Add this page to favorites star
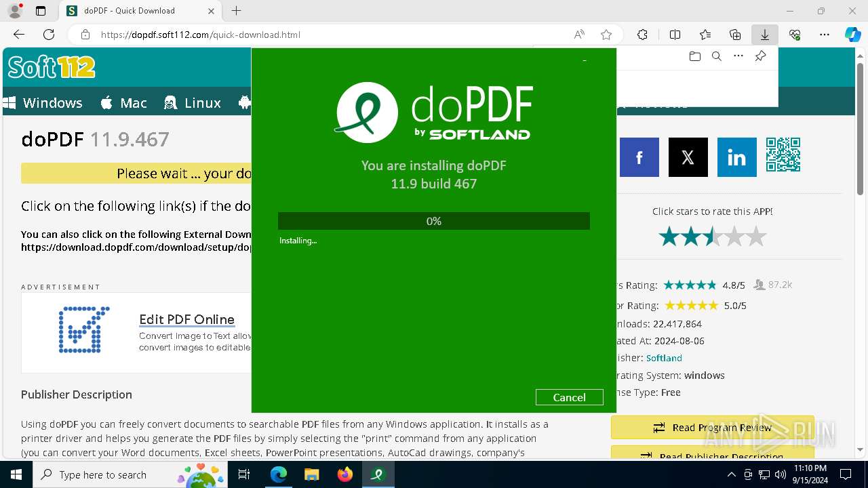This screenshot has width=868, height=488. (606, 35)
